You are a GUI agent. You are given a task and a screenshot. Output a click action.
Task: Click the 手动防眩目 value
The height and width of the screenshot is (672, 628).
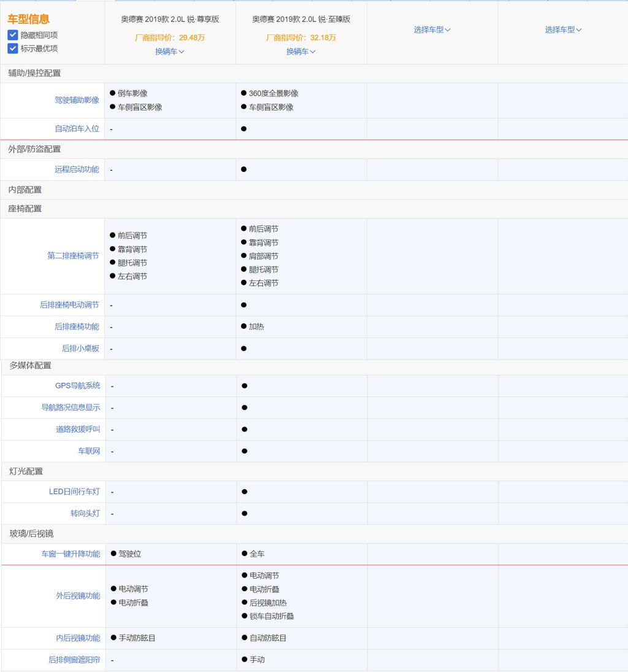[x=137, y=638]
